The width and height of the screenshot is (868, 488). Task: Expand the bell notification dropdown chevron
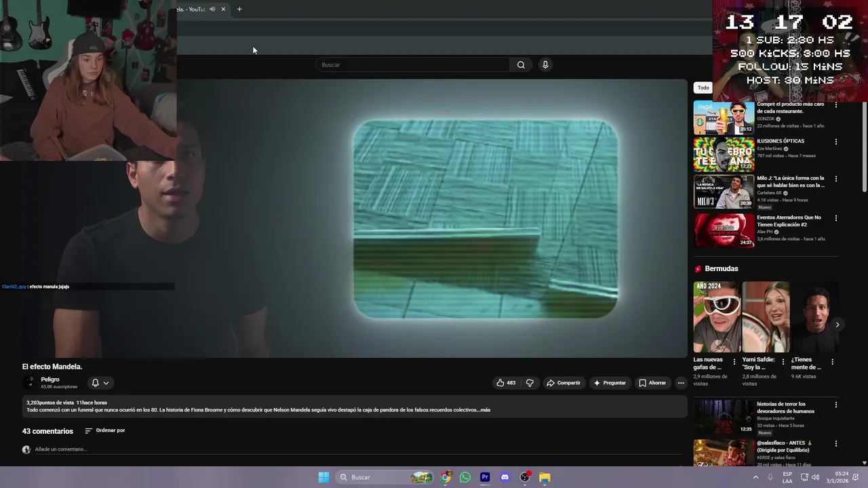point(106,383)
